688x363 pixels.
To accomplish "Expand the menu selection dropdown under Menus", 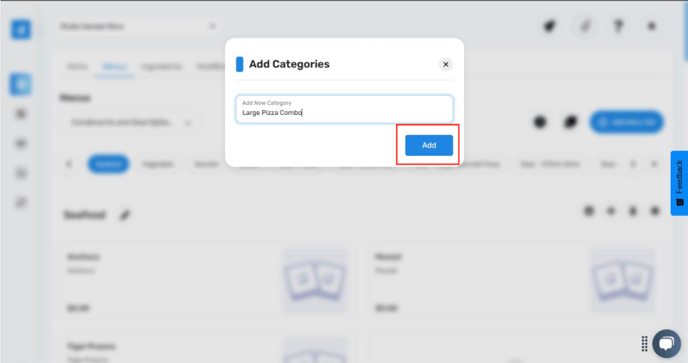I will coord(130,122).
